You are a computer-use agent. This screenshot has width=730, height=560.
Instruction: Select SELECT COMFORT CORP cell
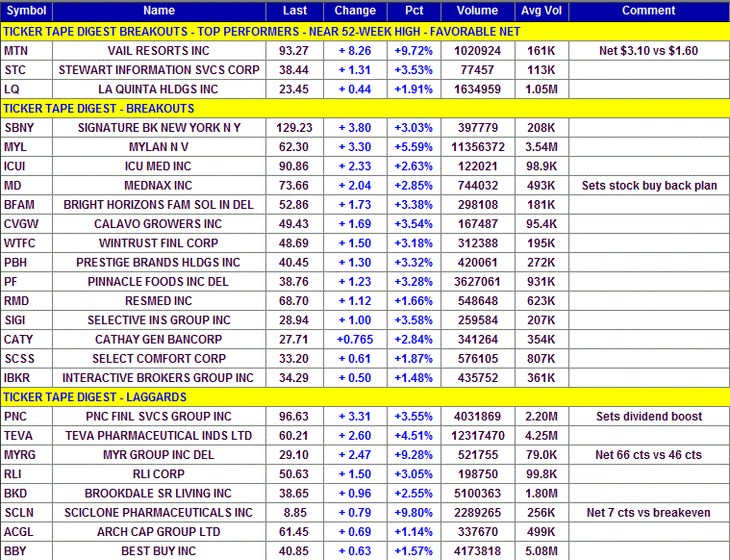tap(159, 358)
